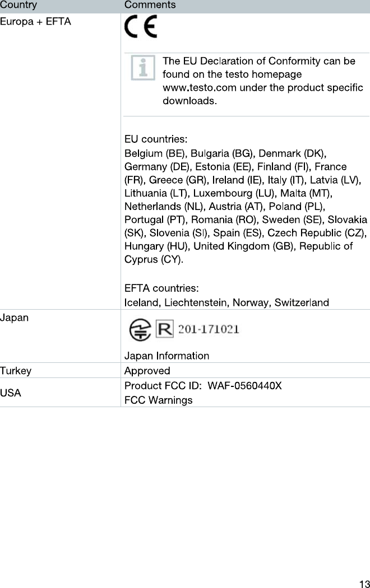Click the Turkey country cell
Screen dimensions: 370x588
point(16,371)
